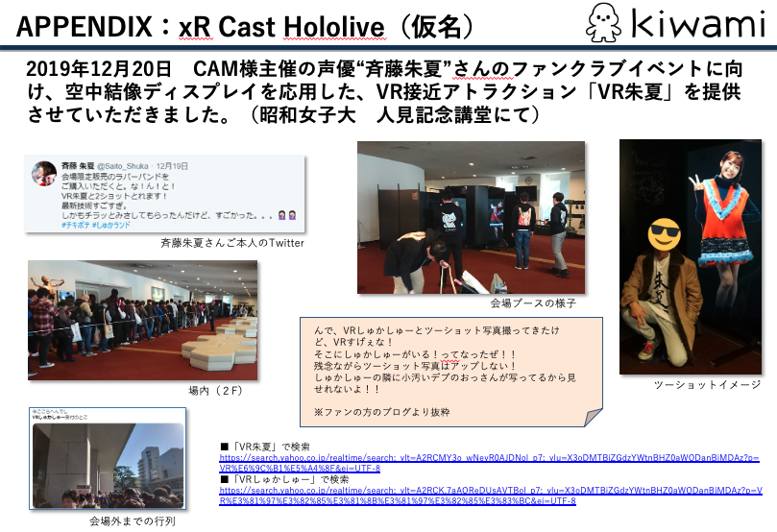777x532 pixels.
Task: Click the @Saito_Shuka handle in the tweet
Action: click(x=116, y=165)
